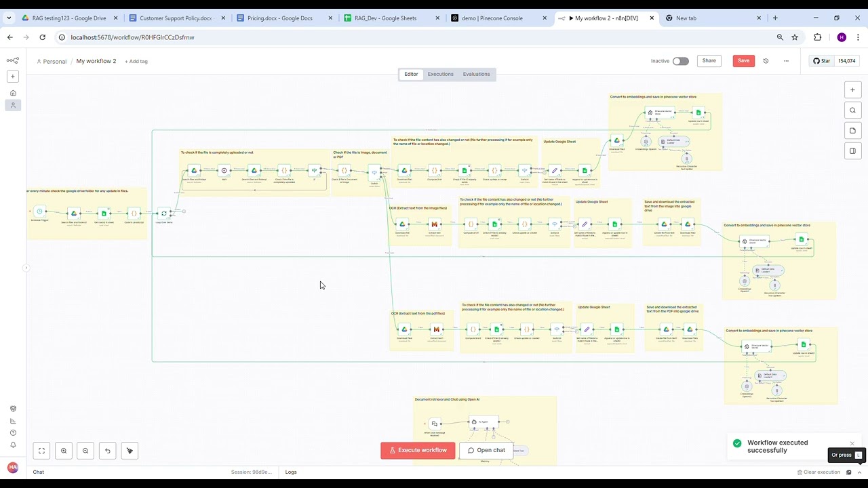Open browser tab search dropdown arrow
The image size is (868, 488).
(x=9, y=18)
